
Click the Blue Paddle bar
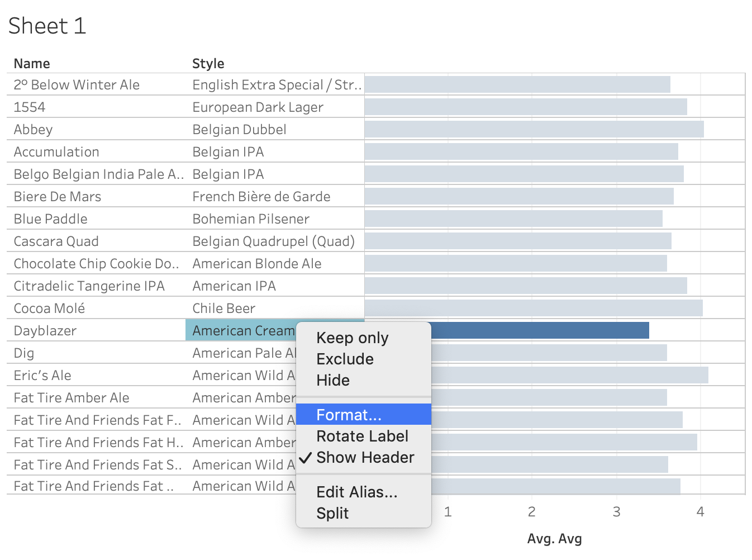(513, 219)
